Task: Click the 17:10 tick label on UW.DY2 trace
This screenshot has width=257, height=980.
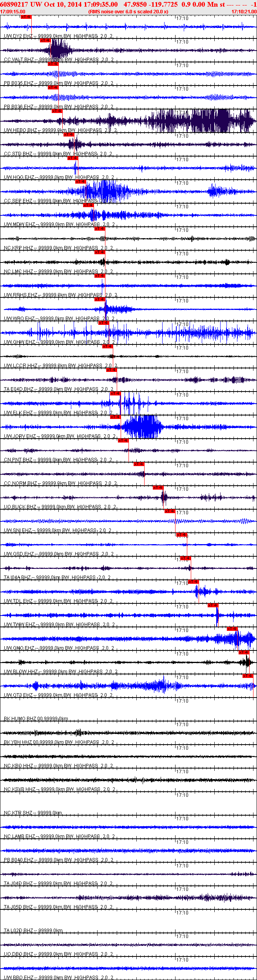Action: click(182, 18)
